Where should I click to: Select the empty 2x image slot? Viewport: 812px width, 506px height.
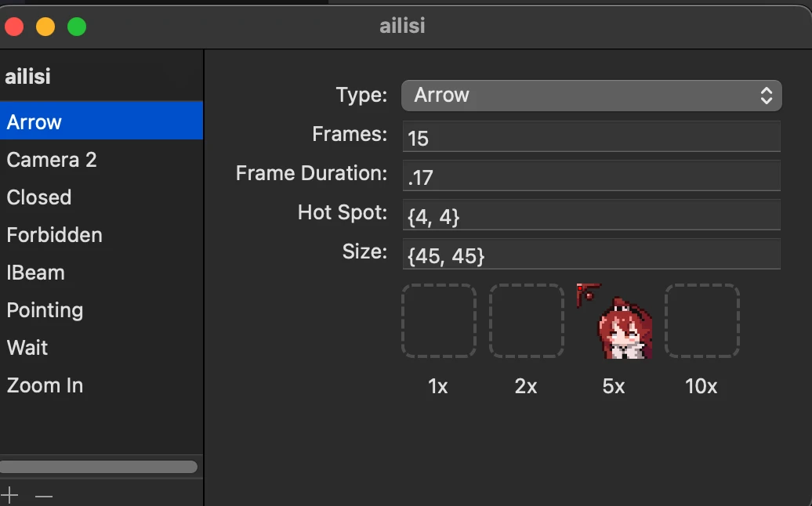point(527,321)
